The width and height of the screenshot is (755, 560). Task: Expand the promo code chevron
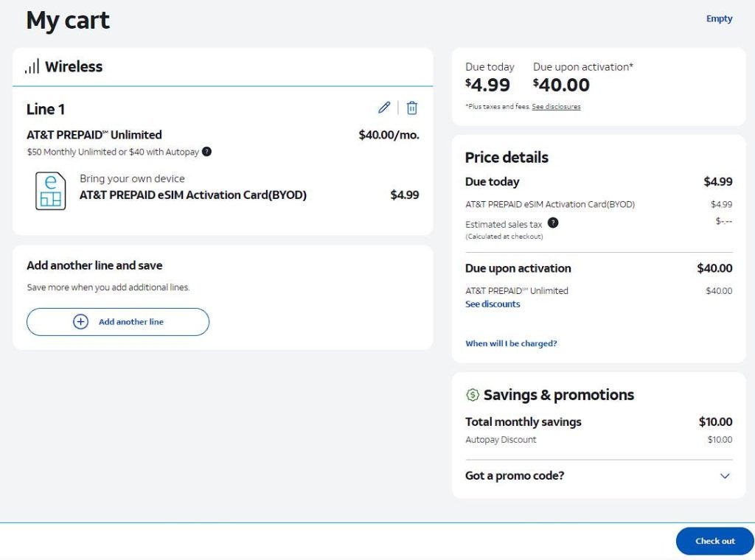pos(725,476)
